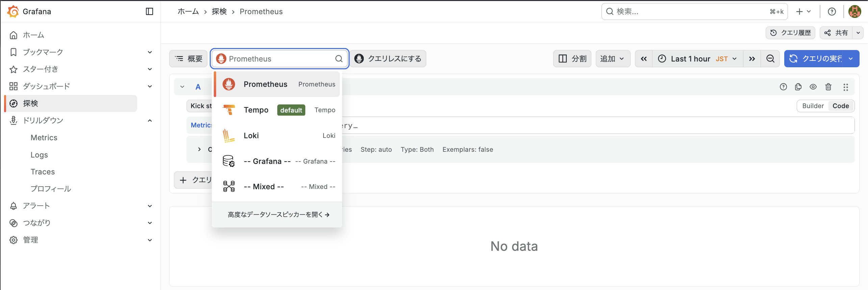
Task: Open the plus New menu in top bar
Action: click(x=803, y=12)
